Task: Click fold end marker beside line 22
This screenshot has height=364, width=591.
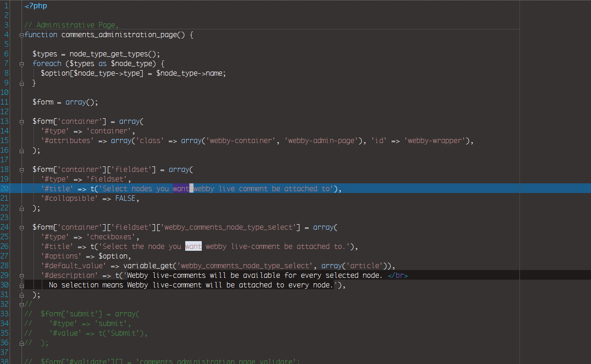Action: pos(22,208)
